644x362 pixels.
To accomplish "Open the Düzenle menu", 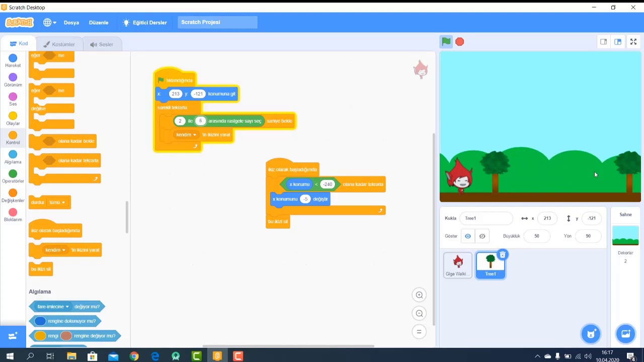I will point(99,23).
